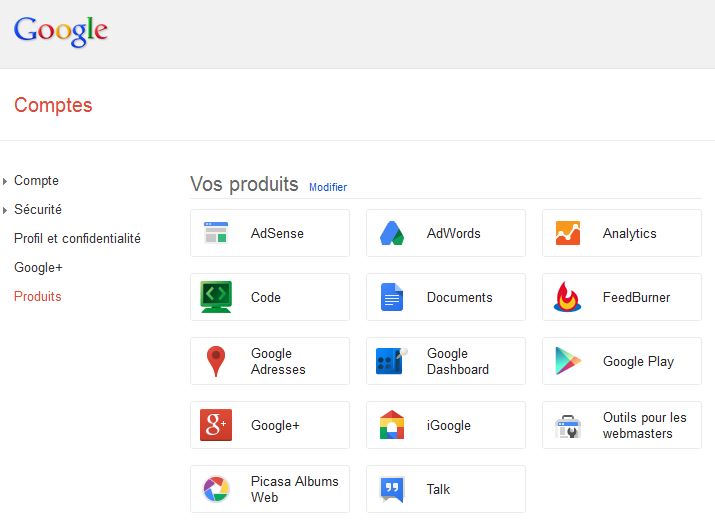Click the Comptes page heading
This screenshot has height=526, width=715.
click(53, 105)
